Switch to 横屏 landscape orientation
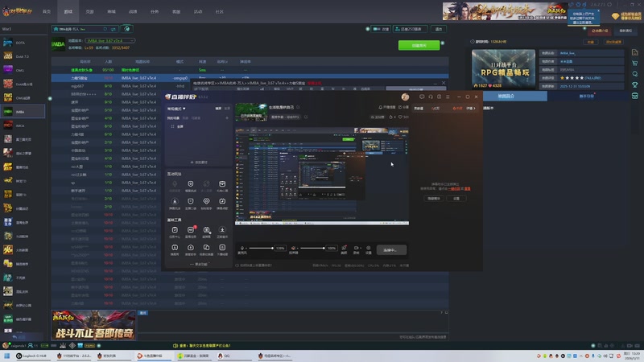The image size is (644, 362). [218, 109]
